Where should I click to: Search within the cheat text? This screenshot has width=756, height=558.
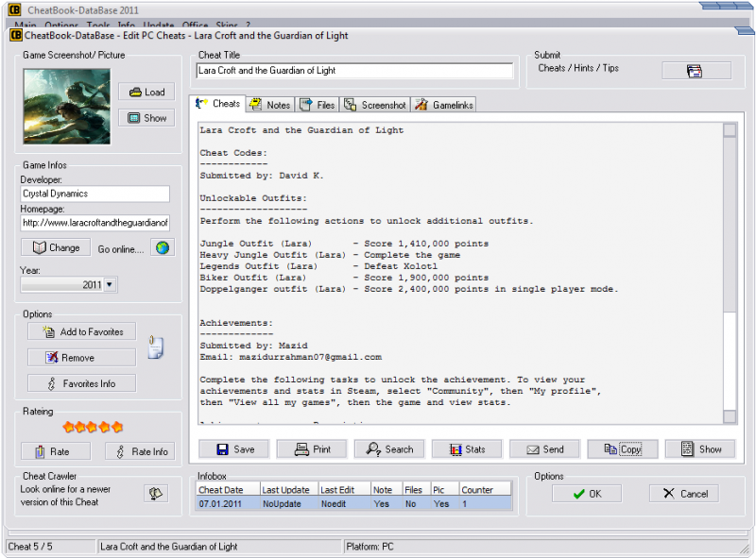coord(389,449)
